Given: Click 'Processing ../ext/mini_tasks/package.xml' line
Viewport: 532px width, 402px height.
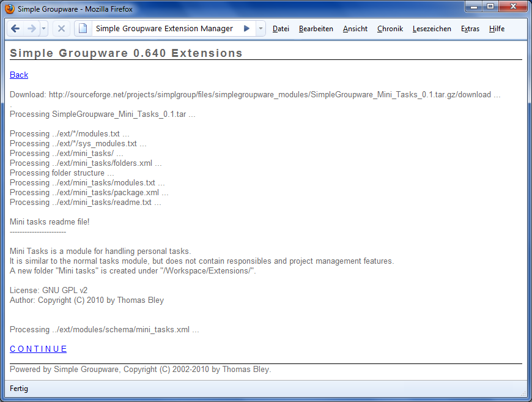Looking at the screenshot, I should (x=89, y=193).
